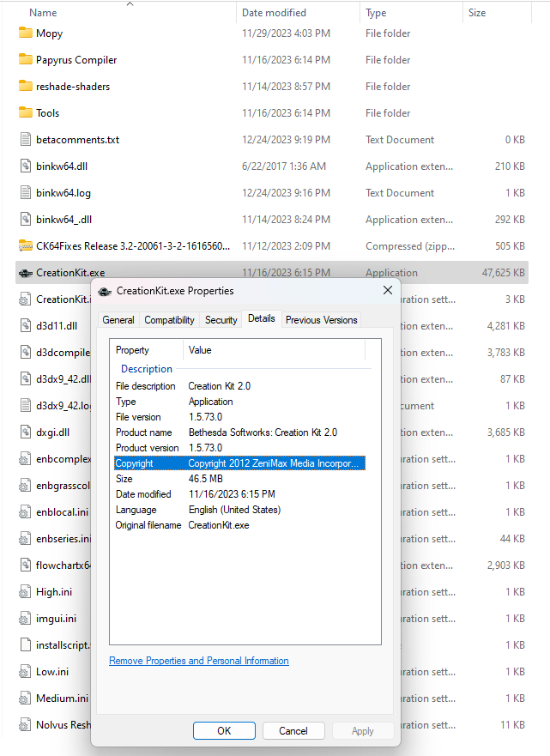Click the 4,281 KB size cell
This screenshot has height=756, width=550.
505,326
